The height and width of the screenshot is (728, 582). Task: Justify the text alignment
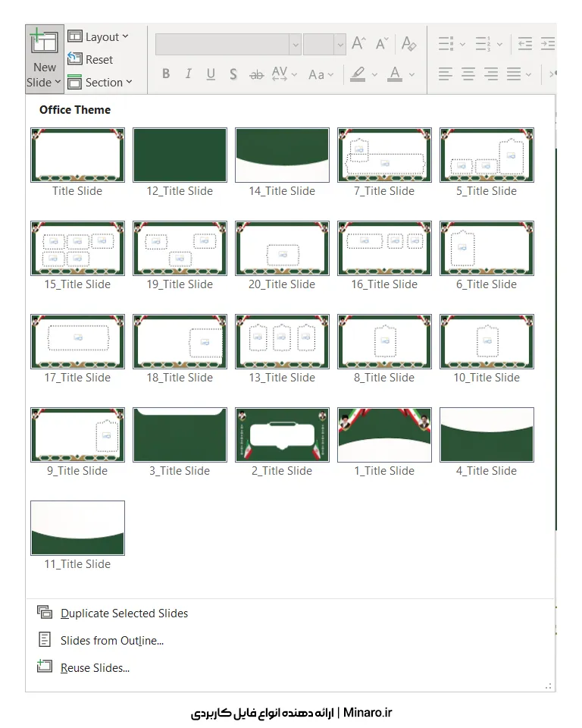(513, 74)
